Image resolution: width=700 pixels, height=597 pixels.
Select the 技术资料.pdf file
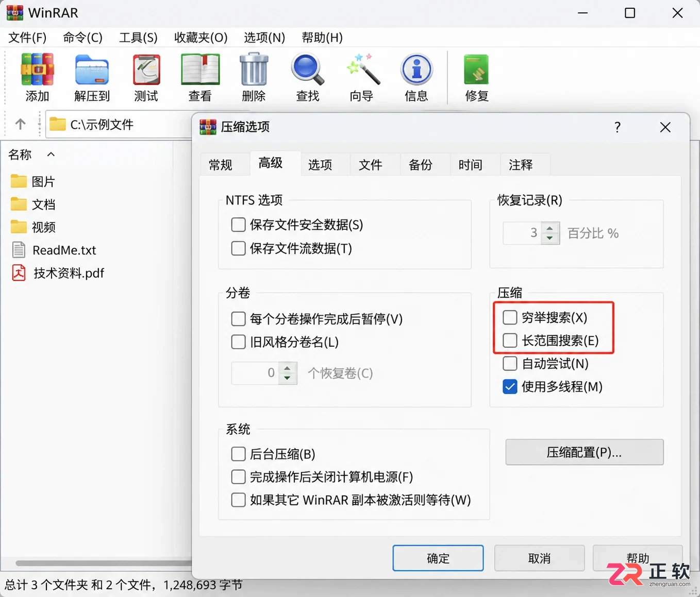[x=58, y=272]
